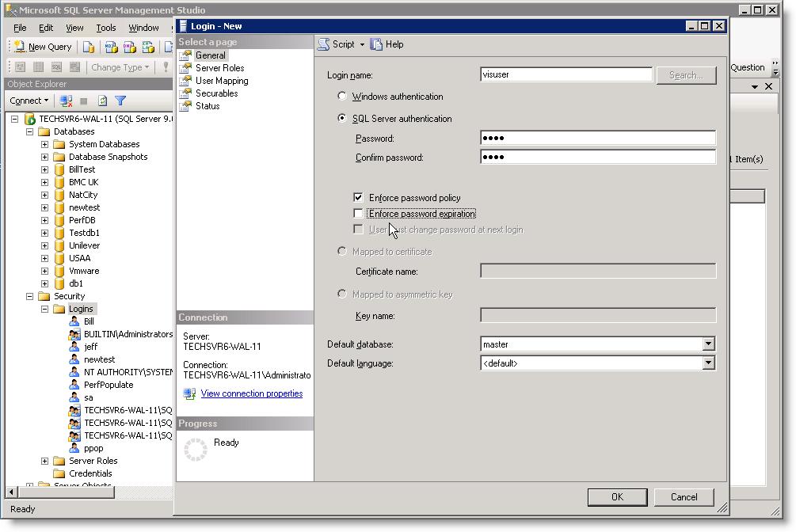Click the Object Explorer horizontal scrollbar thumb
Image resolution: width=796 pixels, height=532 pixels.
(66, 492)
